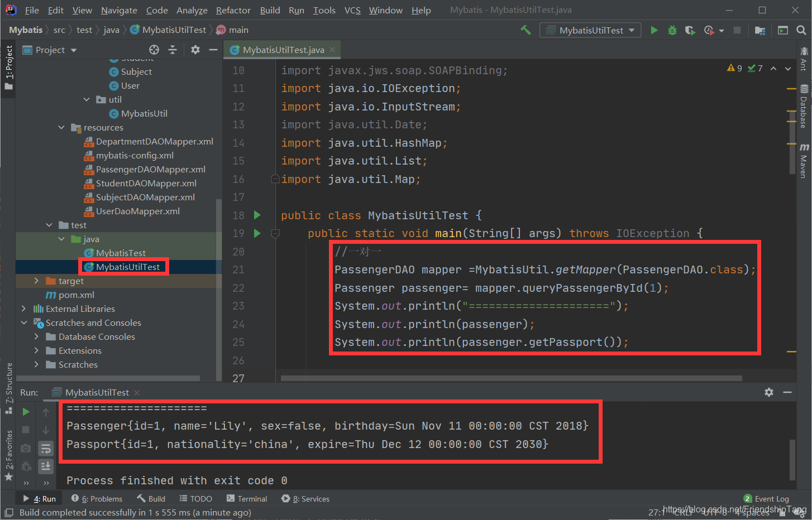
Task: Toggle the Ant side tool window
Action: [x=804, y=59]
